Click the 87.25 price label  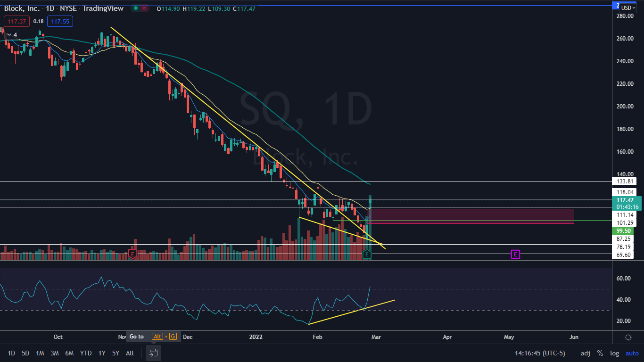624,239
